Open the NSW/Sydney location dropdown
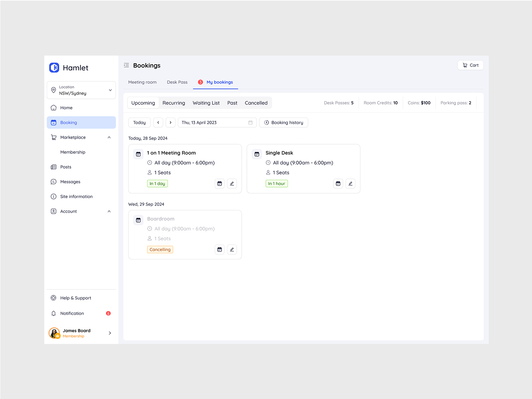The image size is (532, 399). [x=81, y=90]
